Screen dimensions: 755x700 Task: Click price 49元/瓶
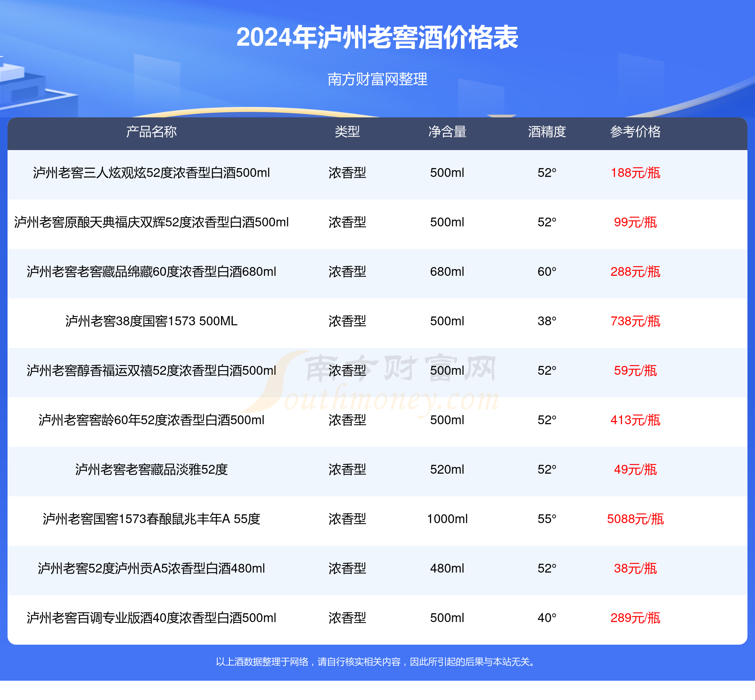click(635, 469)
